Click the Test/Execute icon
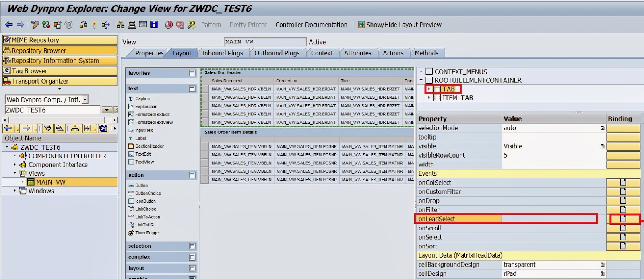Image resolution: width=644 pixels, height=279 pixels. pyautogui.click(x=106, y=25)
